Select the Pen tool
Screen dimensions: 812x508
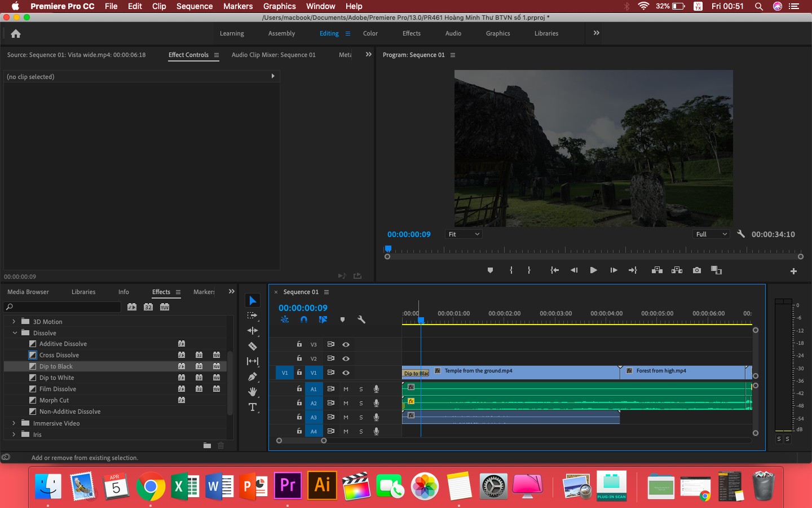[253, 376]
